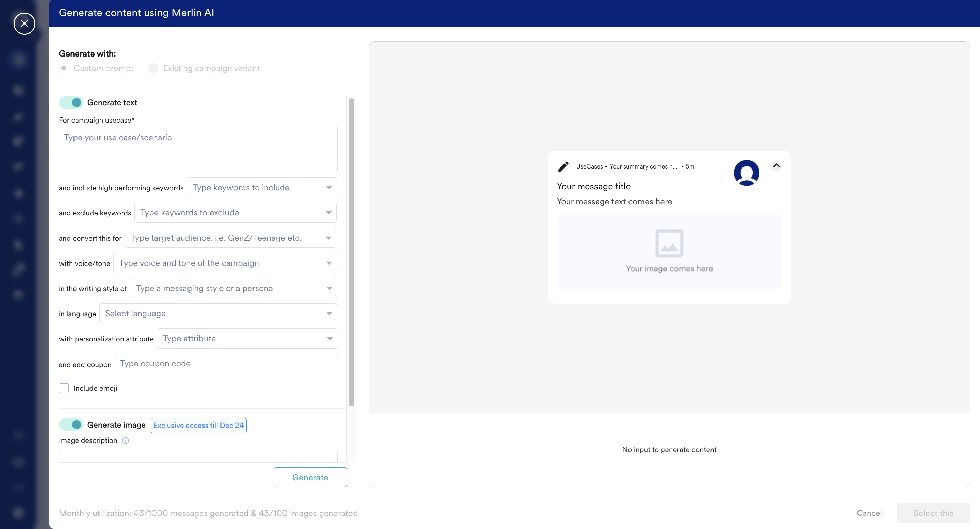Screen dimensions: 980x529
Task: Click the form panel vertical scrollbar
Action: (351, 252)
